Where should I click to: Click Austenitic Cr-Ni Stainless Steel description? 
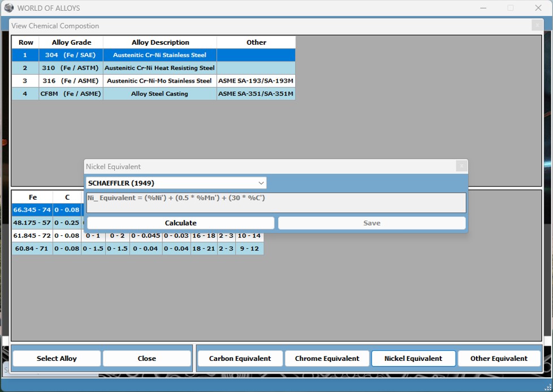[x=160, y=55]
